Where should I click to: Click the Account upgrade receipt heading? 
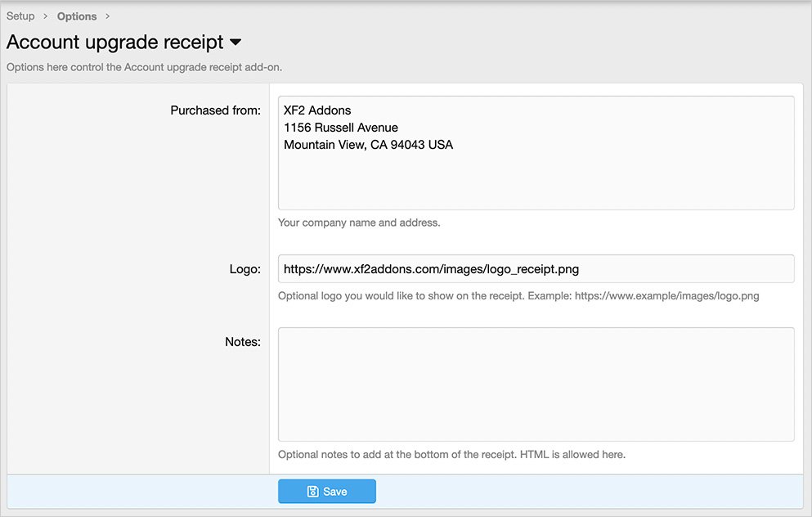pos(115,43)
